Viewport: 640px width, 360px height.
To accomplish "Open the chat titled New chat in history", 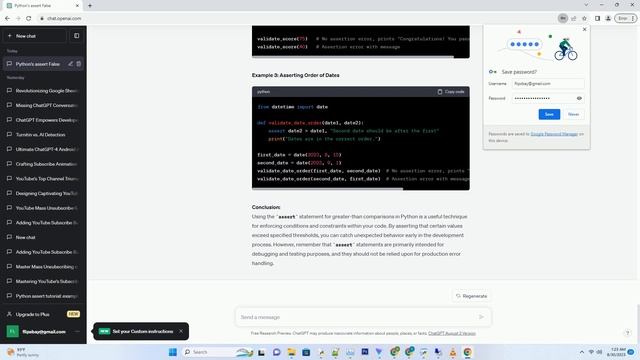I will coord(43,237).
